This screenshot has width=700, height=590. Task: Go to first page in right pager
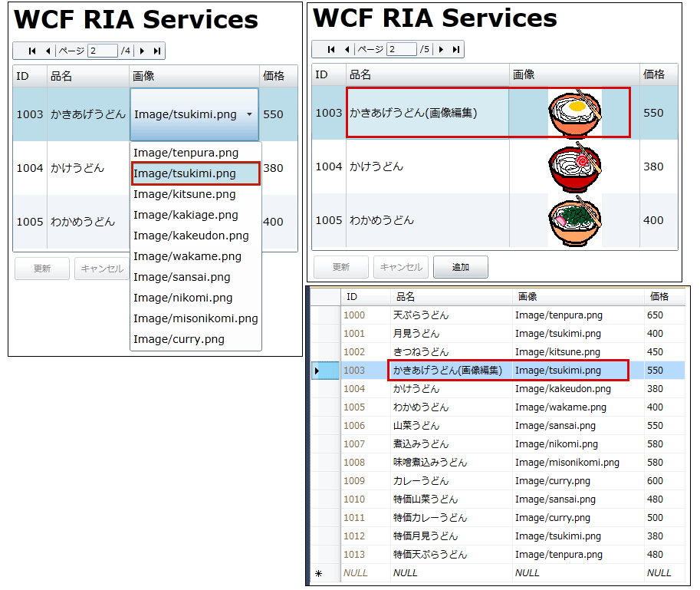click(x=330, y=50)
